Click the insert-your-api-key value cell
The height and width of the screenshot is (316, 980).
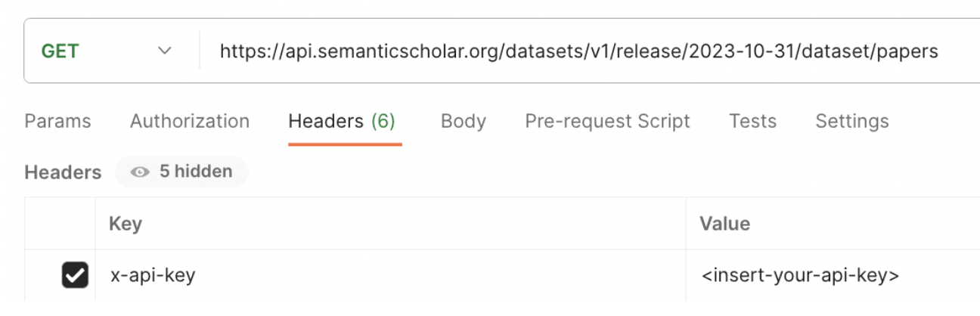[833, 276]
